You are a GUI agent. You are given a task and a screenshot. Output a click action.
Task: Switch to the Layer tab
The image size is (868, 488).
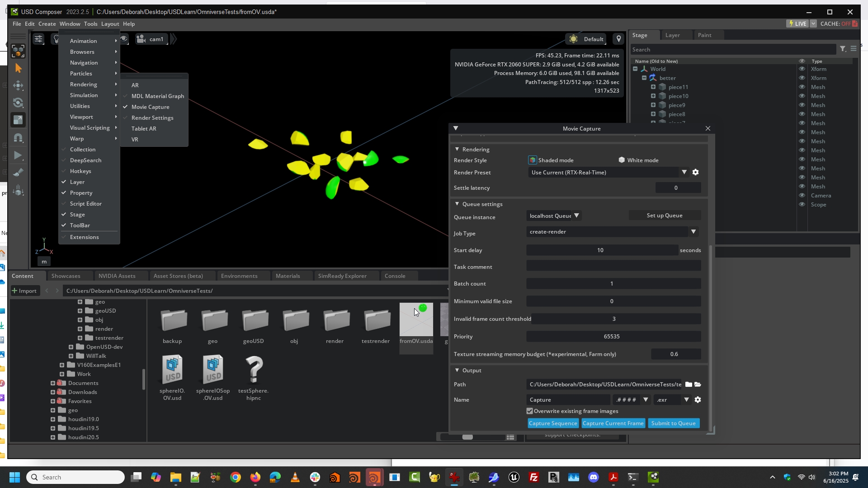[x=672, y=35]
